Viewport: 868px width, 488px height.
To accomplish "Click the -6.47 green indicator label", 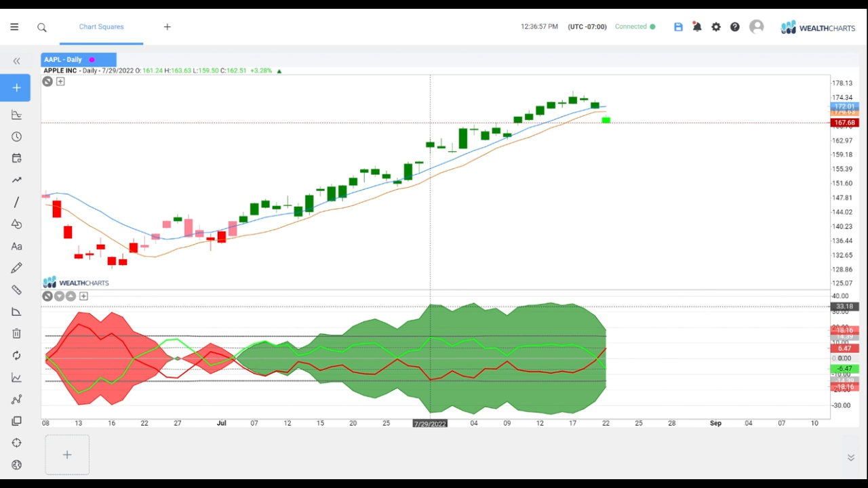I will (x=844, y=369).
